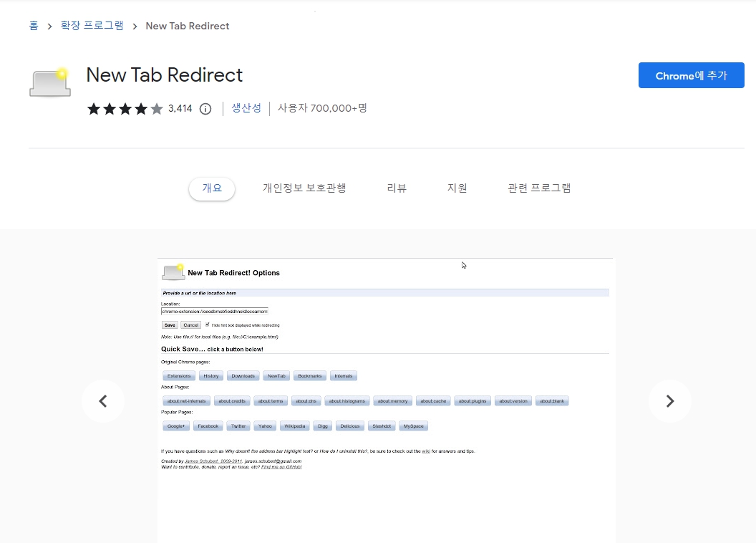Show previous screenshot with the left arrow
Image resolution: width=756 pixels, height=543 pixels.
click(102, 401)
